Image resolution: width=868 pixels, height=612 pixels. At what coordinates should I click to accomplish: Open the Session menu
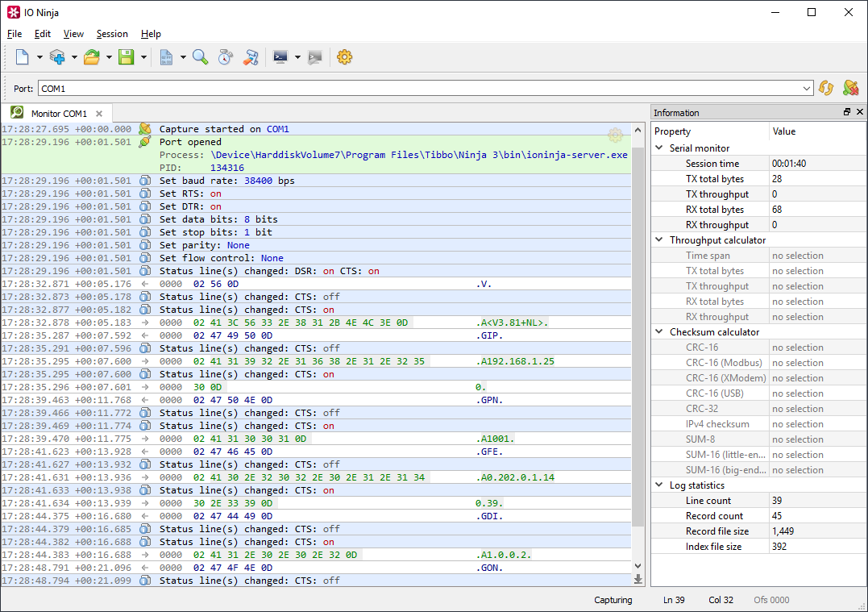pos(112,34)
